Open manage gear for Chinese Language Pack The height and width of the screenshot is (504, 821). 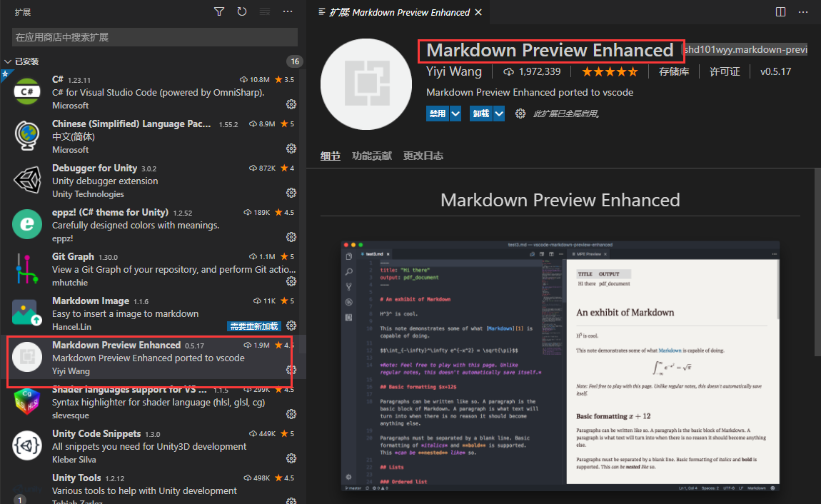point(292,148)
